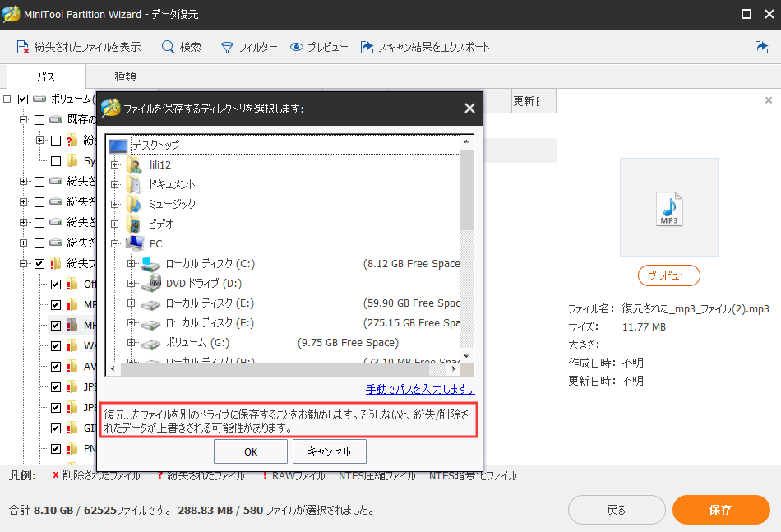Select DVD ドライブ (D:) drive icon
781x532 pixels.
150,283
